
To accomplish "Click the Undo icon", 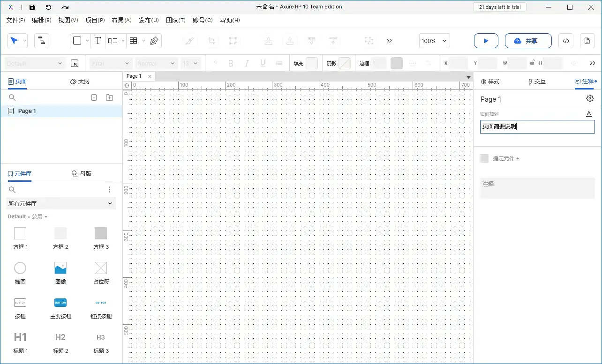I will [48, 7].
